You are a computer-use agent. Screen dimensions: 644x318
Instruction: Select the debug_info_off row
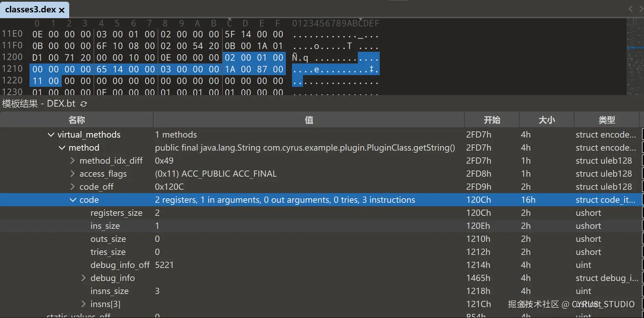point(320,265)
